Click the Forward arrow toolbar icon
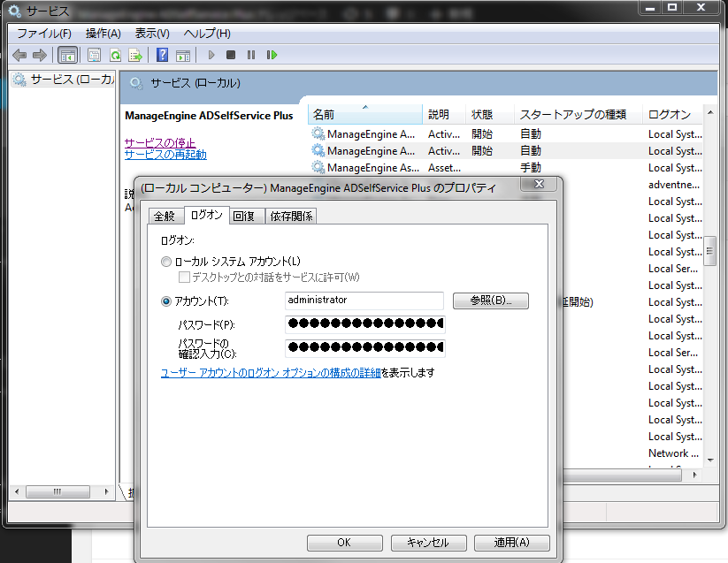This screenshot has width=728, height=563. click(40, 55)
